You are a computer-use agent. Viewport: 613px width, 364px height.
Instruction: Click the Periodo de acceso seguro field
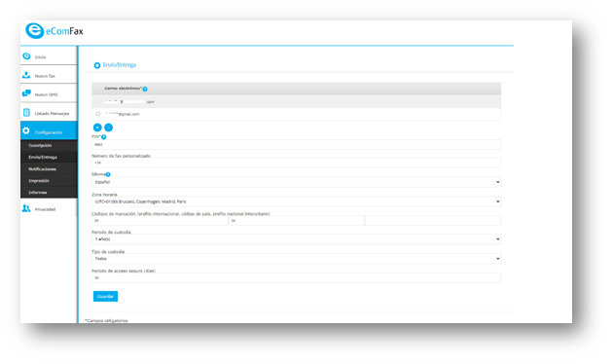[x=296, y=278]
